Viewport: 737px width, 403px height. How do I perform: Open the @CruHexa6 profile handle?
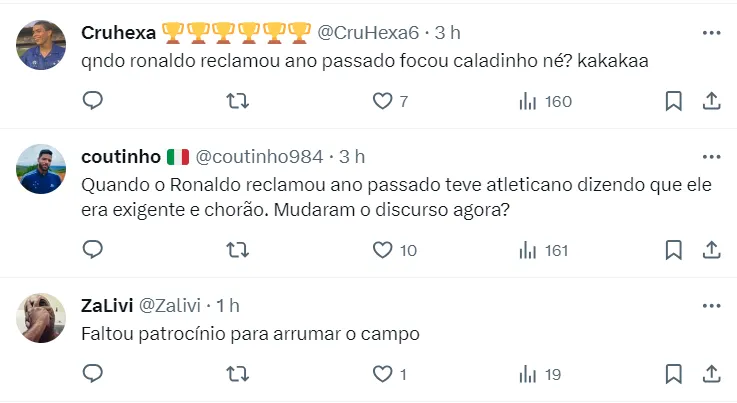tap(368, 33)
